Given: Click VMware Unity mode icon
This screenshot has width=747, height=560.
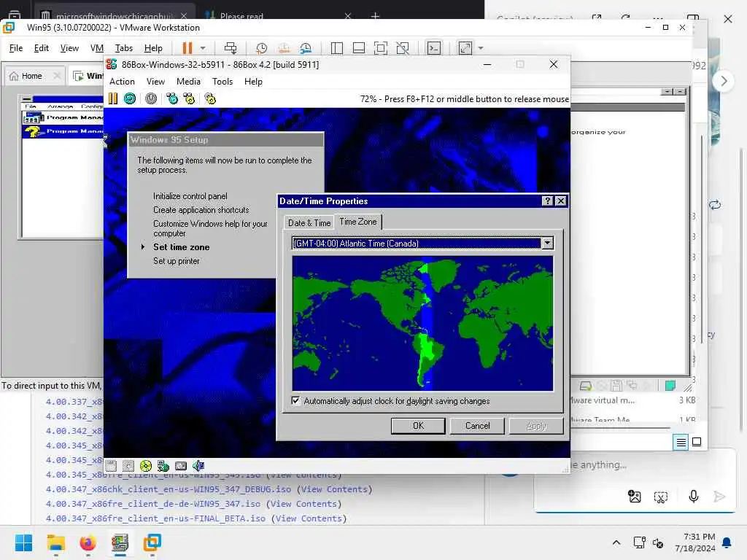Looking at the screenshot, I should click(403, 47).
